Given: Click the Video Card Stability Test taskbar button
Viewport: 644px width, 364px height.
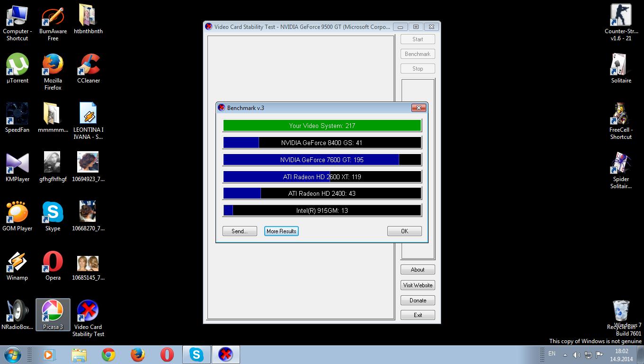Looking at the screenshot, I should [225, 355].
